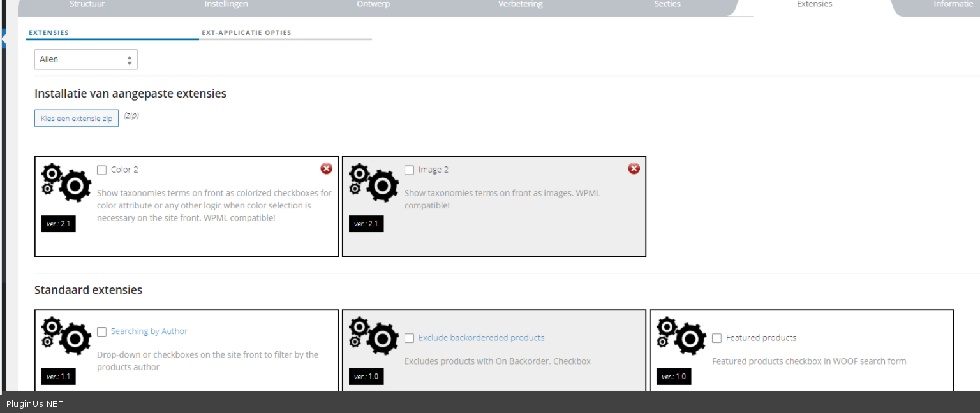Open the Allen filter dropdown

pos(85,59)
